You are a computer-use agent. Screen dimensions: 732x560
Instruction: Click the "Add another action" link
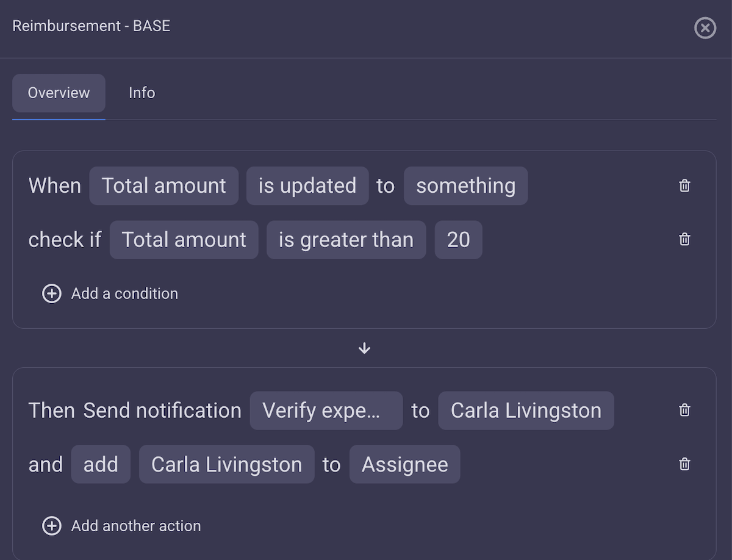[x=135, y=526]
